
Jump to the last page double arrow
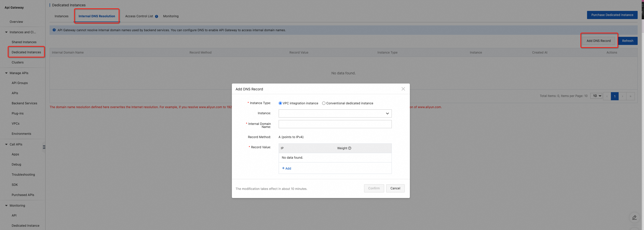coord(631,96)
